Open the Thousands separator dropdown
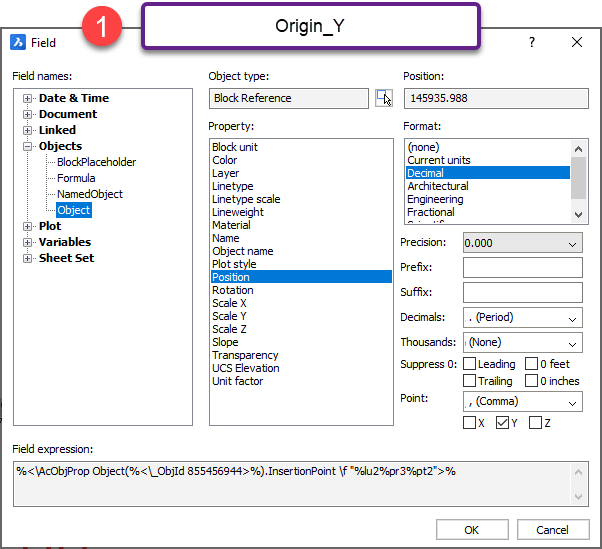Viewport: 602px width, 549px height. pyautogui.click(x=523, y=342)
